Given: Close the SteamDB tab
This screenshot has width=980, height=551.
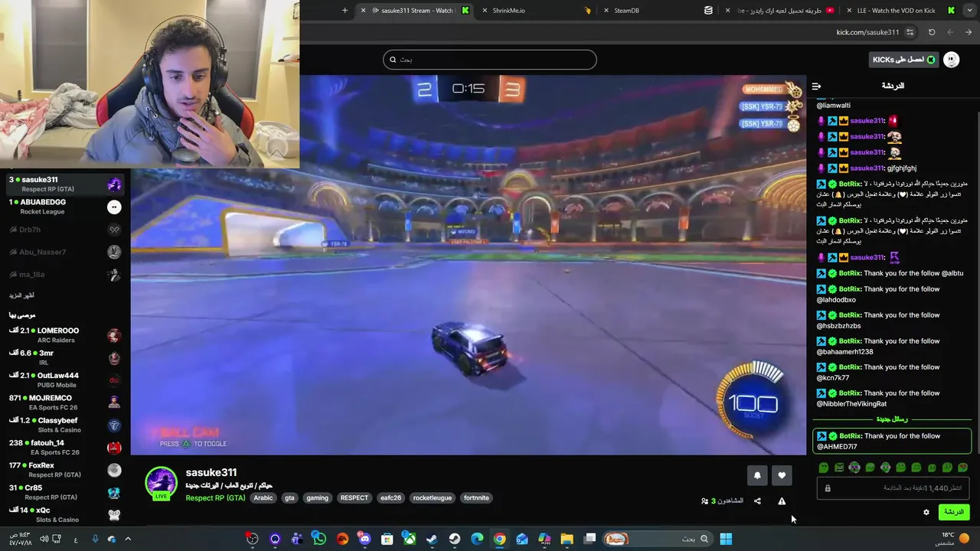Looking at the screenshot, I should 606,11.
